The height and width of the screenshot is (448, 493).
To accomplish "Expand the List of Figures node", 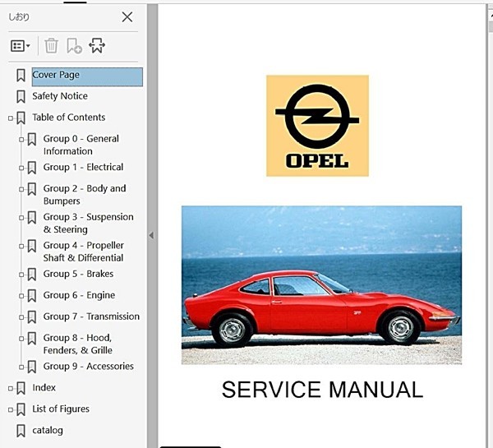I will [x=11, y=410].
